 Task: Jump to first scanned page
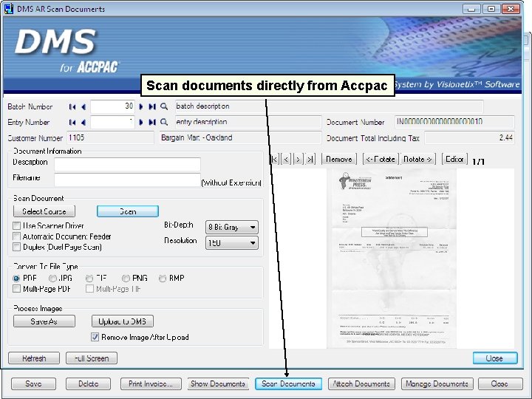tap(275, 159)
